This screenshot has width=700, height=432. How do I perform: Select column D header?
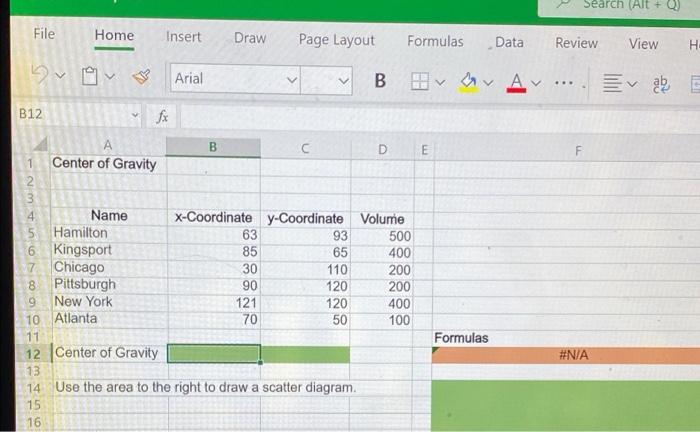[x=383, y=150]
